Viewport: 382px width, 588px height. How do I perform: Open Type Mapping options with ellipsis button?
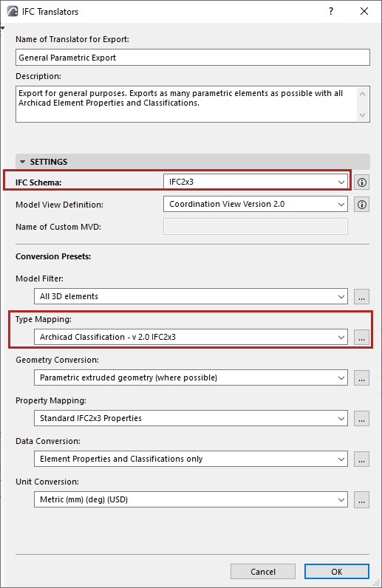[362, 337]
